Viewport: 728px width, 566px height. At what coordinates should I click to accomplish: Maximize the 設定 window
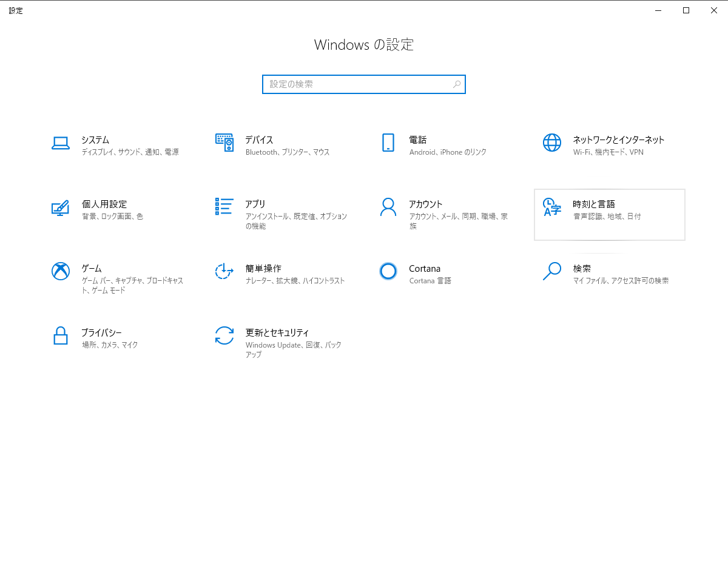pyautogui.click(x=686, y=10)
